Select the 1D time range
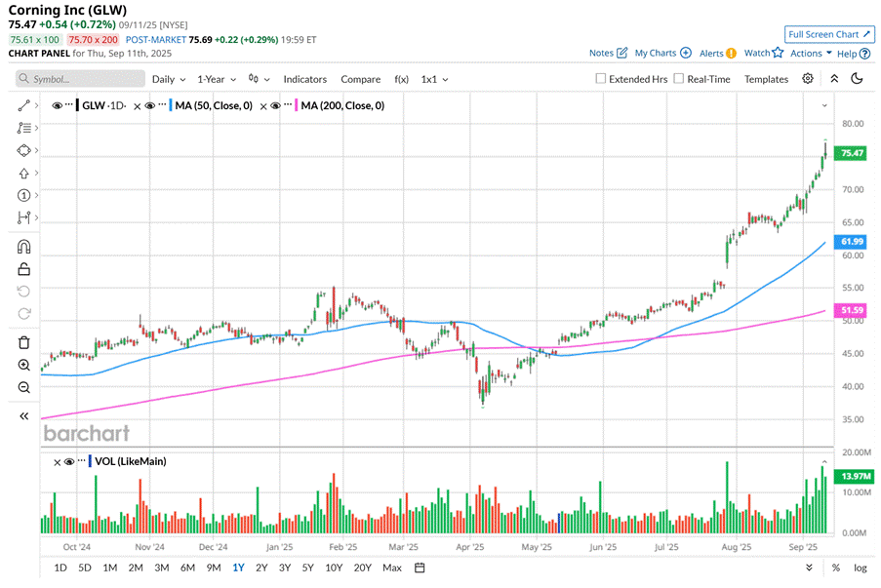The image size is (881, 588). pyautogui.click(x=60, y=568)
